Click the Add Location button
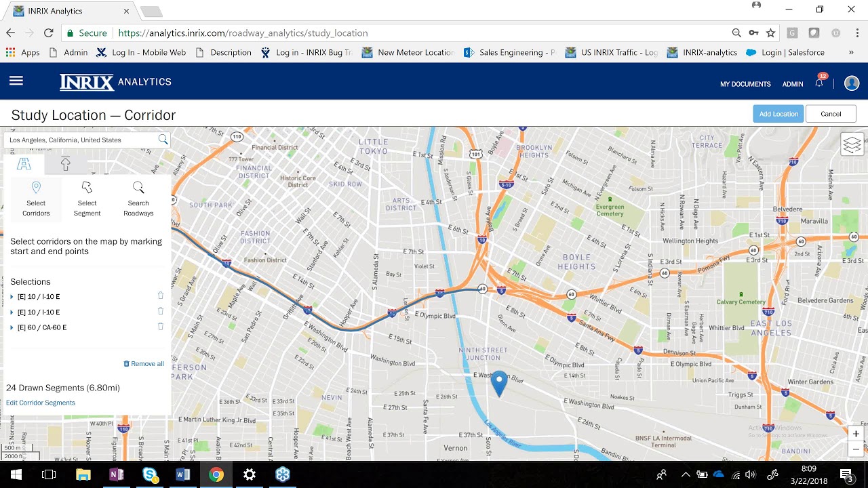Viewport: 868px width, 488px height. [x=778, y=114]
